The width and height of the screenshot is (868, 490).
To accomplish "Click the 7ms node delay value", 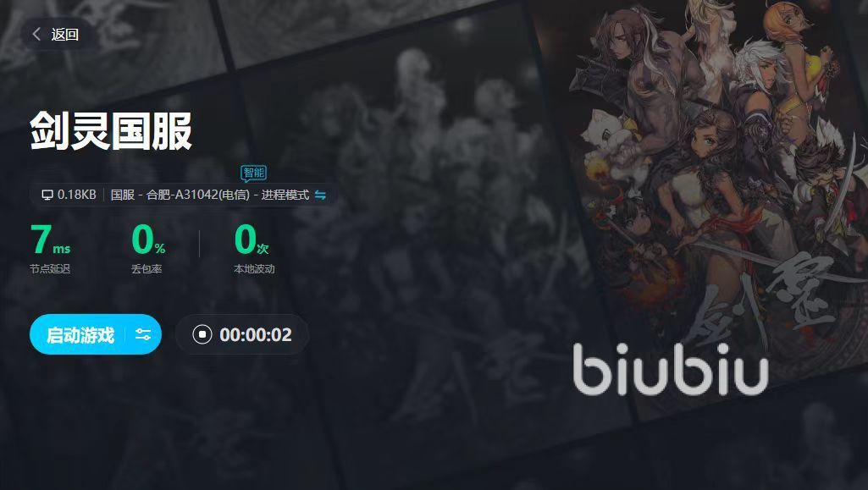I will 50,239.
